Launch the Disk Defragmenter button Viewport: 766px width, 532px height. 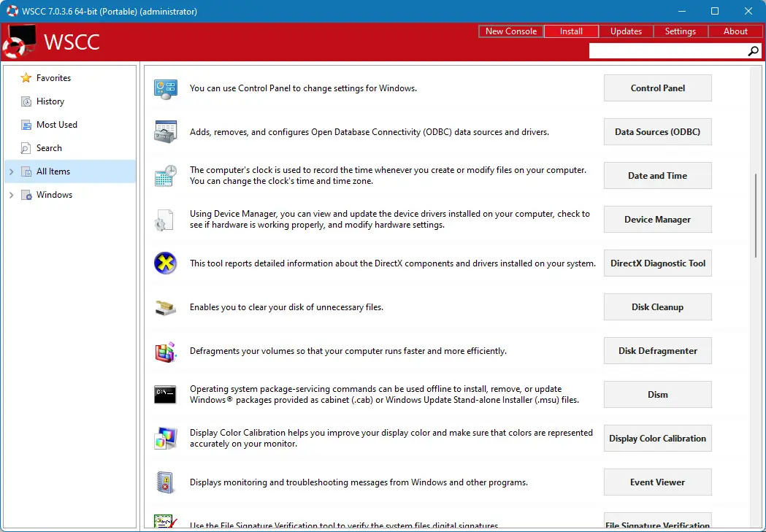click(657, 351)
